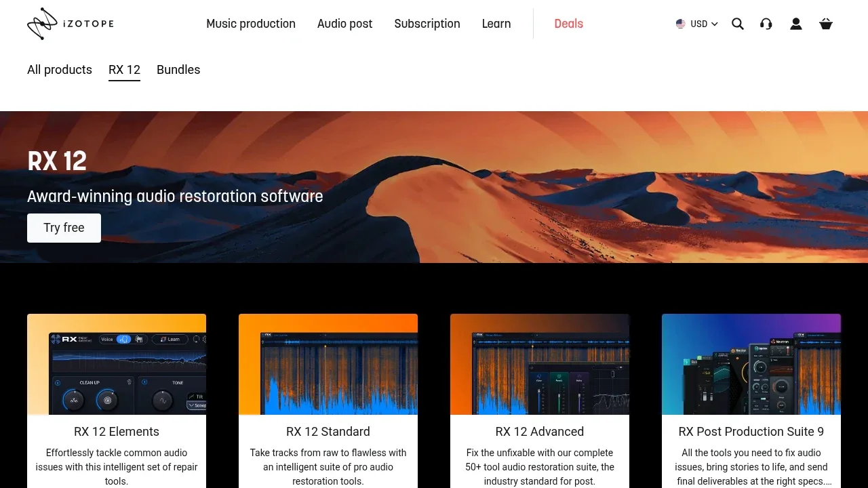Open the shopping basket icon
Viewport: 868px width, 488px height.
(826, 24)
